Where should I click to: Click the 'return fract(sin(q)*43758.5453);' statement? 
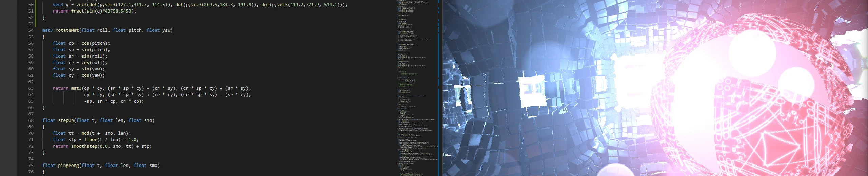click(94, 11)
